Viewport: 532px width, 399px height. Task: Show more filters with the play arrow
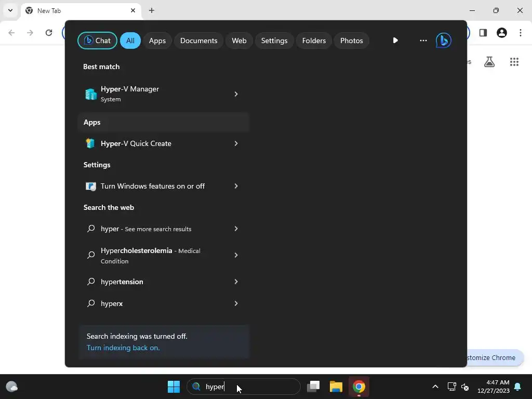click(x=395, y=41)
